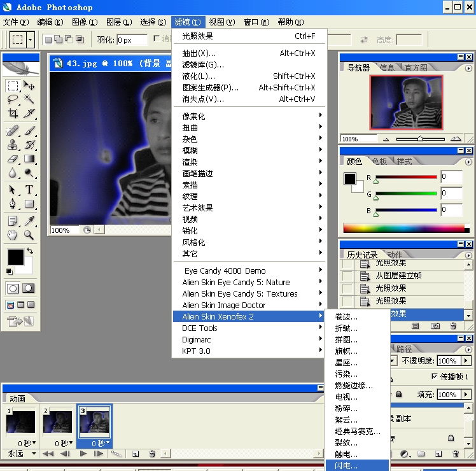The image size is (476, 471).
Task: Switch to full screen mode with menu bar
Action: coord(20,305)
